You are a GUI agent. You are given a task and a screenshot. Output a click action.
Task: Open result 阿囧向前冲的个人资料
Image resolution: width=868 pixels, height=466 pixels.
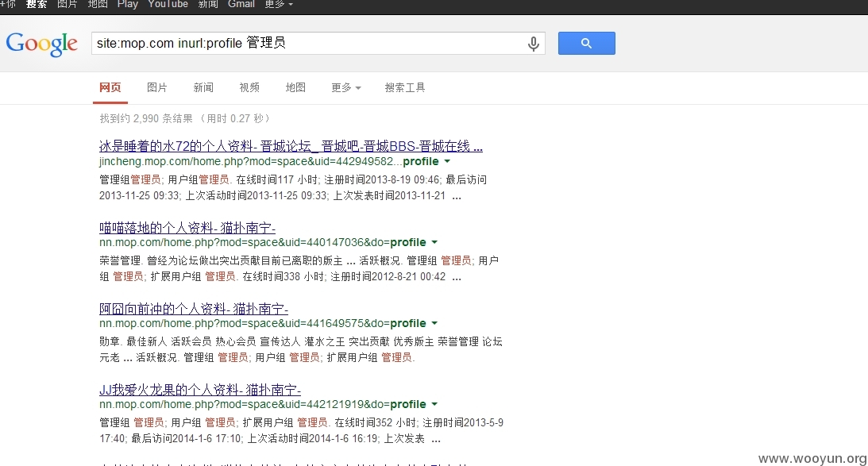pos(194,308)
